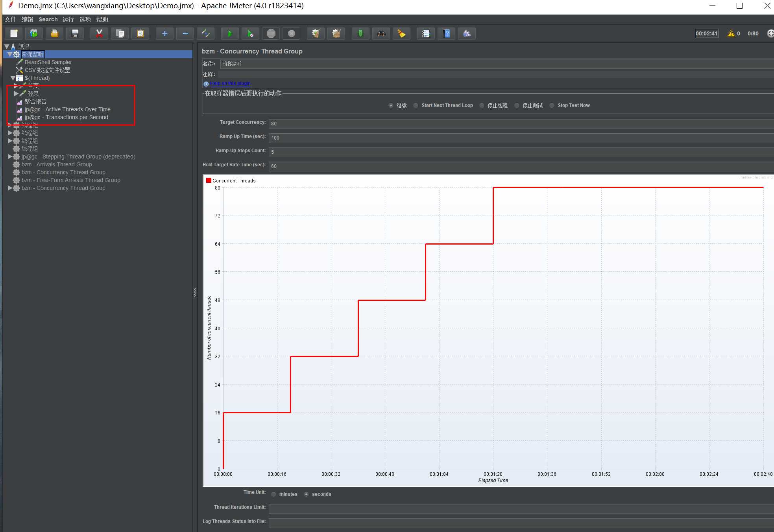Open Search with the binoculars icon
Viewport: 774px width, 532px height.
tap(381, 33)
